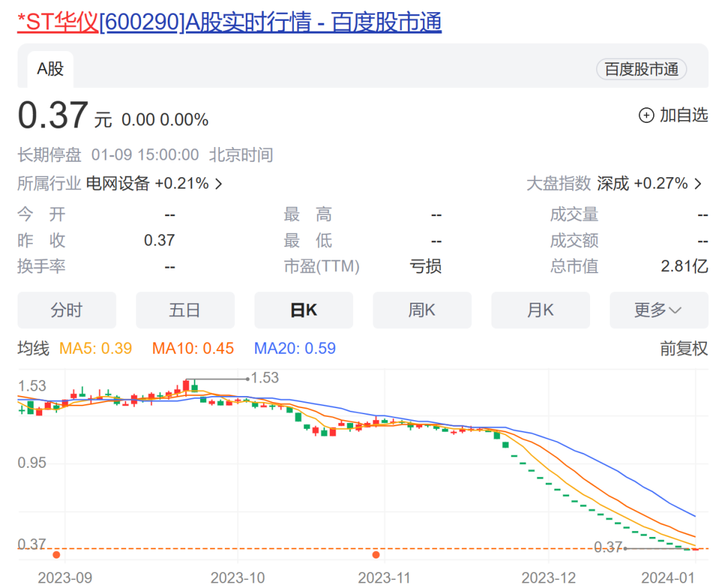Click the 昨收 value 0.37
This screenshot has height=588, width=725.
[159, 240]
